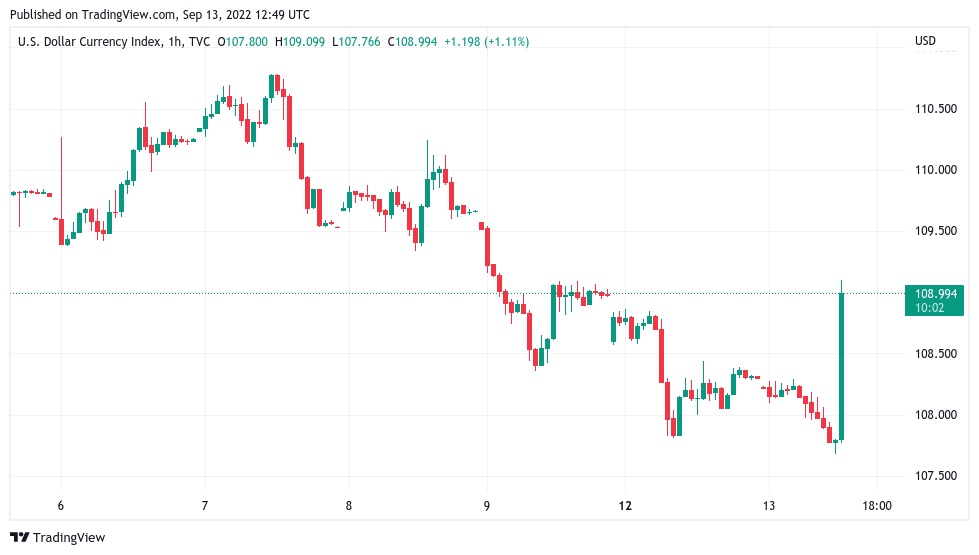This screenshot has width=979, height=555.
Task: Select date marker 7 on time axis
Action: pyautogui.click(x=205, y=506)
